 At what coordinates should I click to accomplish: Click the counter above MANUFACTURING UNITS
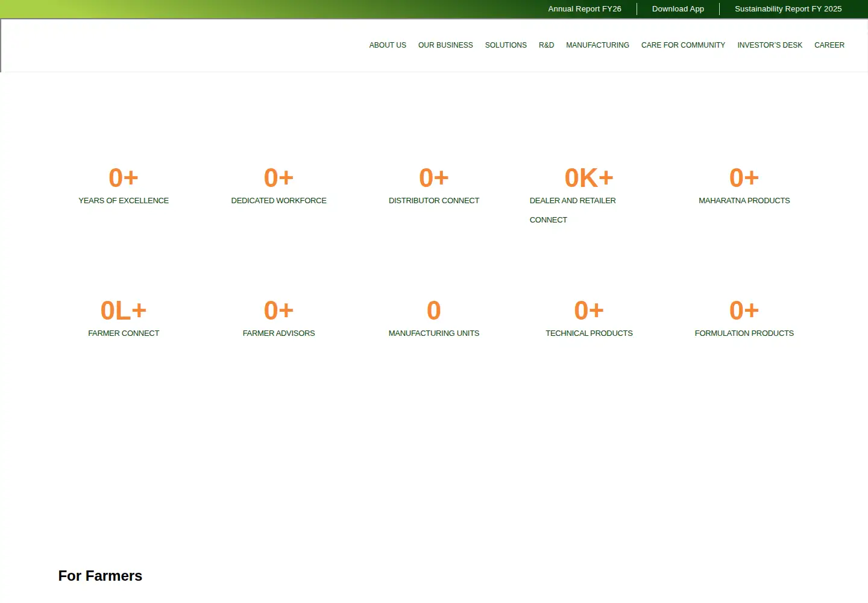click(434, 311)
